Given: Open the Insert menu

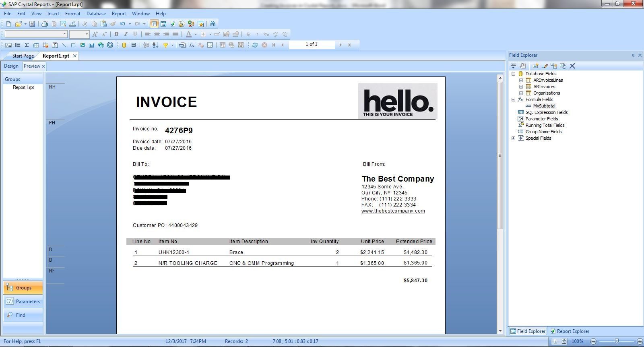Looking at the screenshot, I should pos(53,14).
